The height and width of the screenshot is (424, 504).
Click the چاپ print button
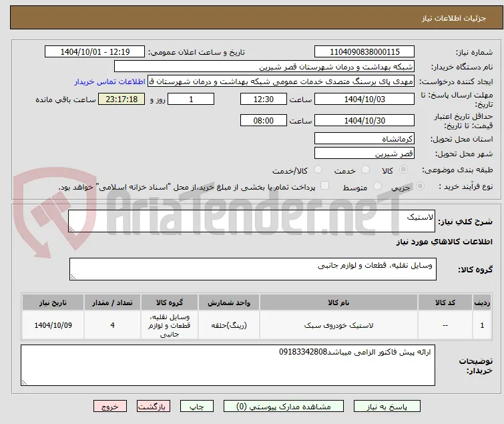coord(197,407)
